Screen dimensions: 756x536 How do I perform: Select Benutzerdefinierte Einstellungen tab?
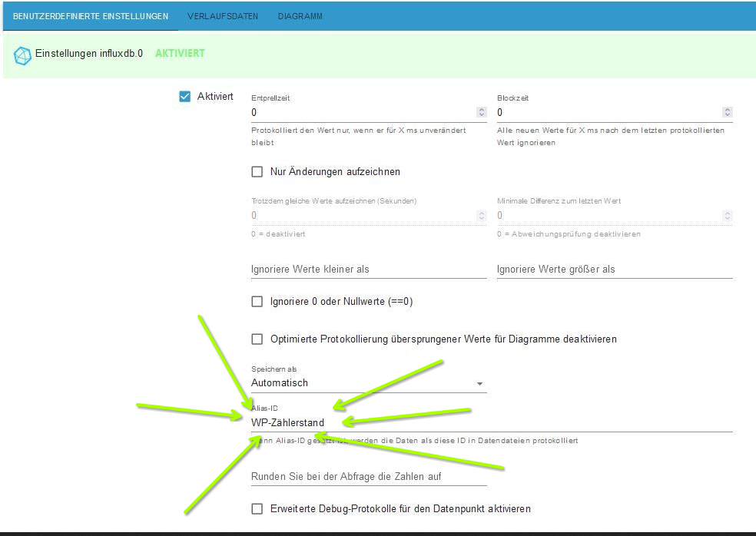(91, 16)
